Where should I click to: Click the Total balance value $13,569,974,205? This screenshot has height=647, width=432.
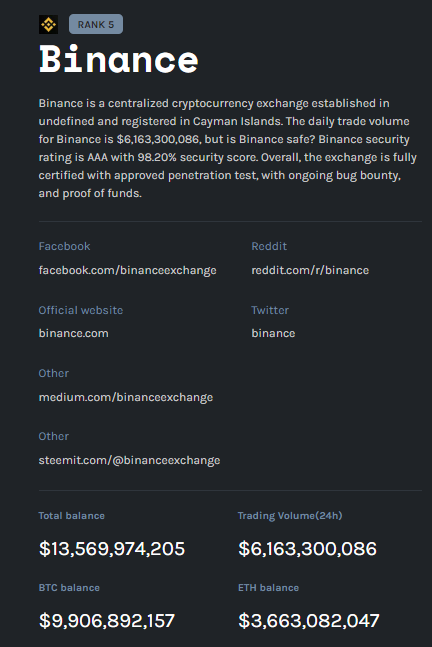[x=112, y=549]
